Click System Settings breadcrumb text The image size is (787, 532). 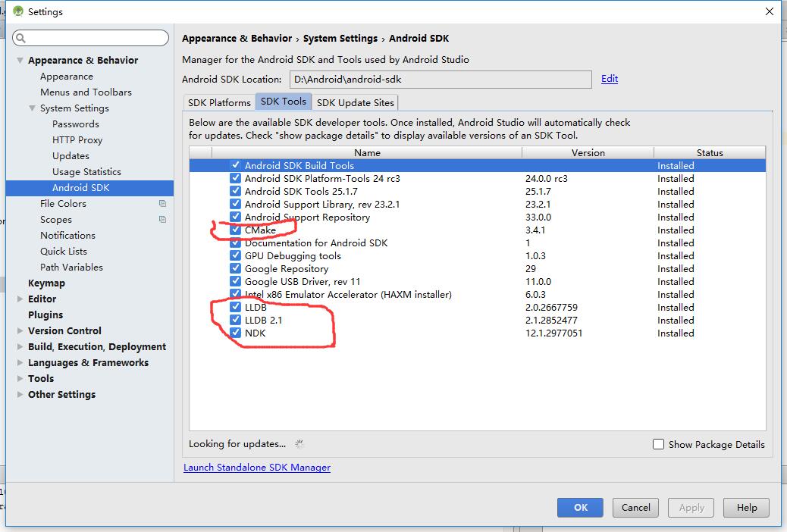[340, 38]
